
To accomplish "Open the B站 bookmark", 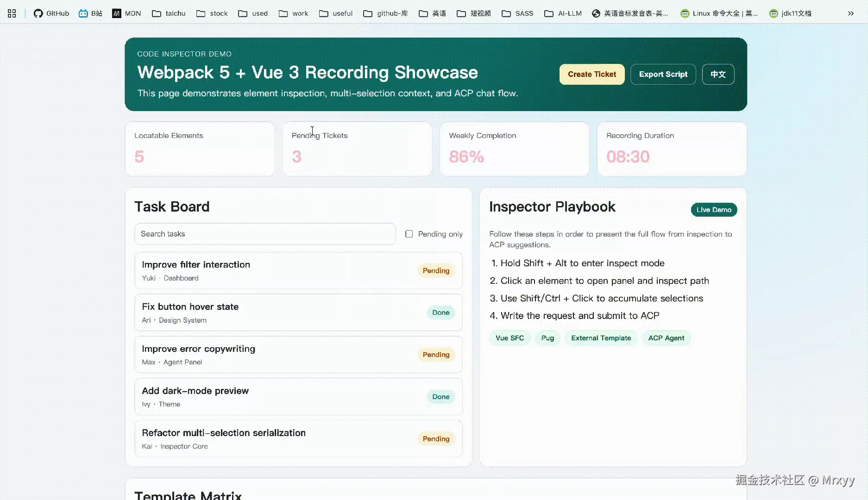I will (x=90, y=13).
